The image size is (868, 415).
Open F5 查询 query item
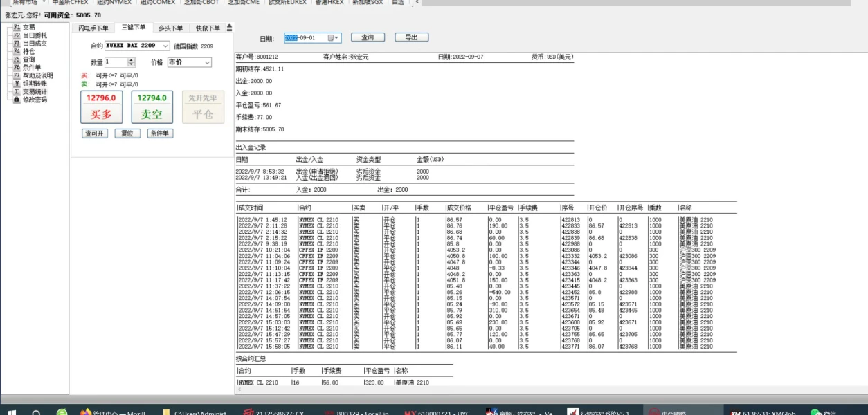click(28, 59)
